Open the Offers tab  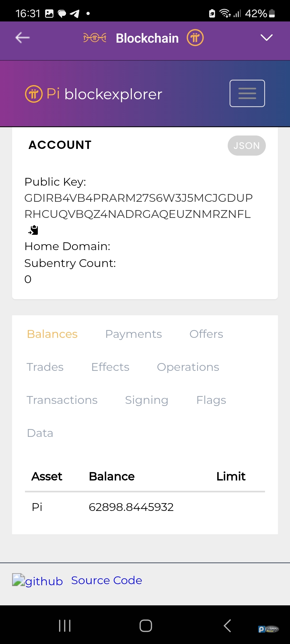point(206,334)
